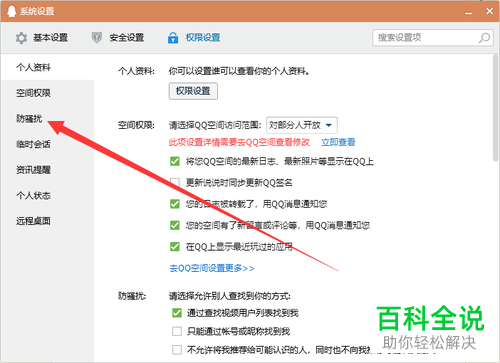Switch to the 安全设置 tab
This screenshot has height=363, width=500.
pos(118,38)
